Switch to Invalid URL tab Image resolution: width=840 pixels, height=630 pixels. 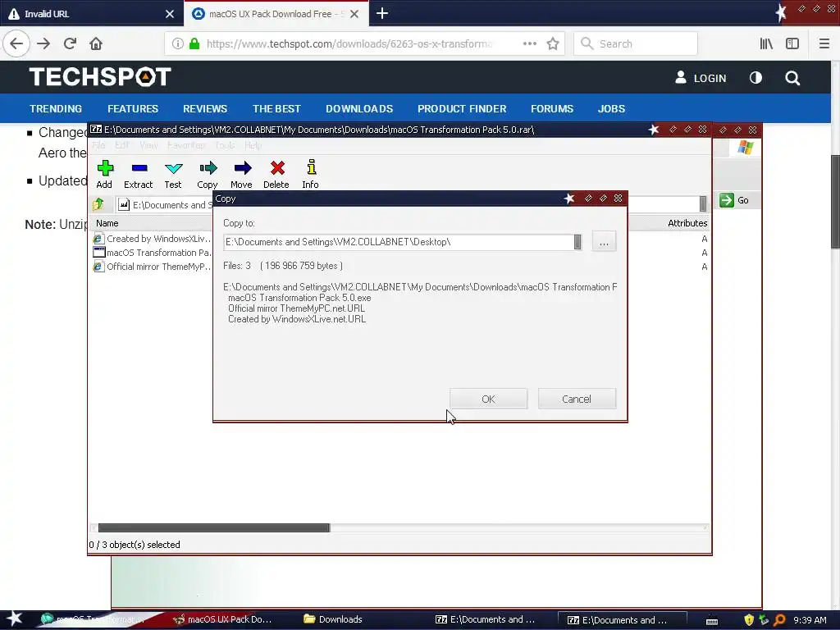coord(85,14)
